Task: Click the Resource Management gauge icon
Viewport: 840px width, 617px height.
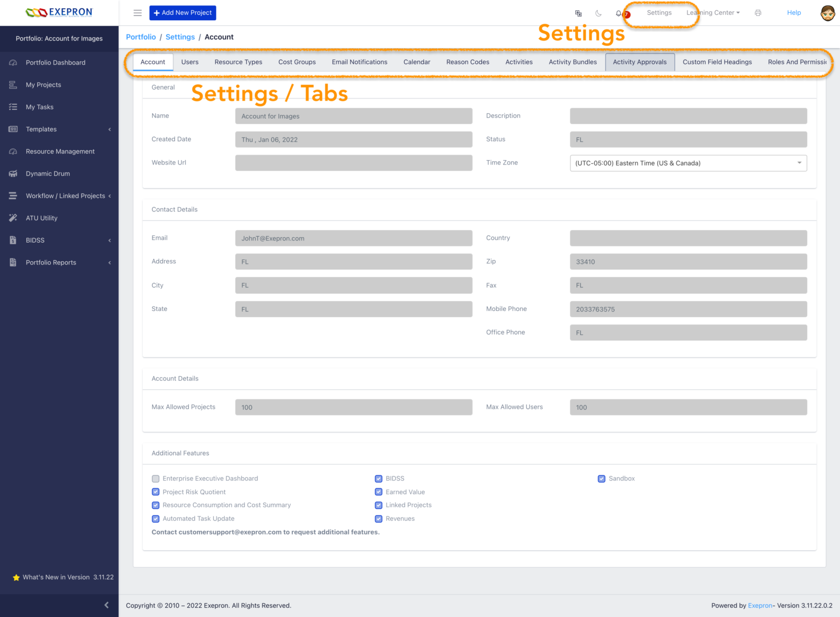Action: 13,151
